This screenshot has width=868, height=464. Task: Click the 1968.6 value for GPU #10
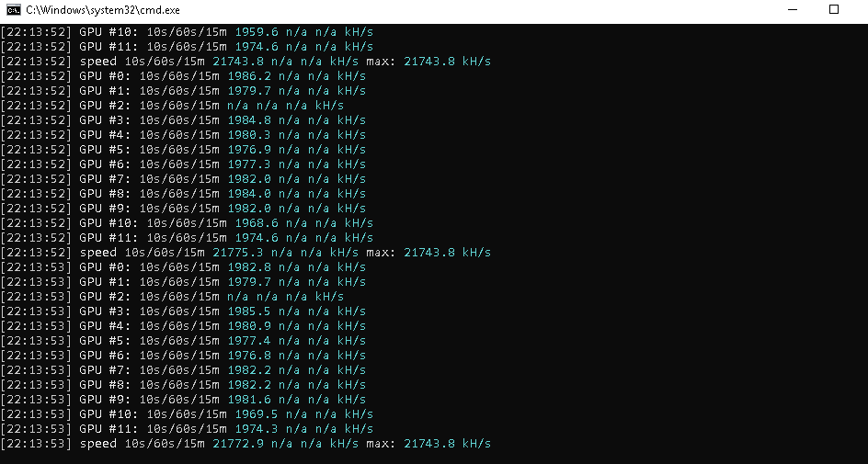(x=257, y=223)
